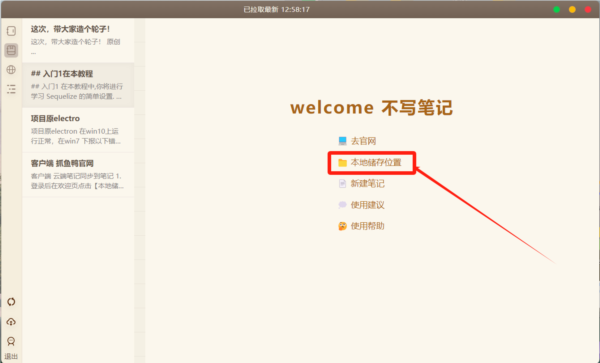Open 本地储存位置 link text

376,163
